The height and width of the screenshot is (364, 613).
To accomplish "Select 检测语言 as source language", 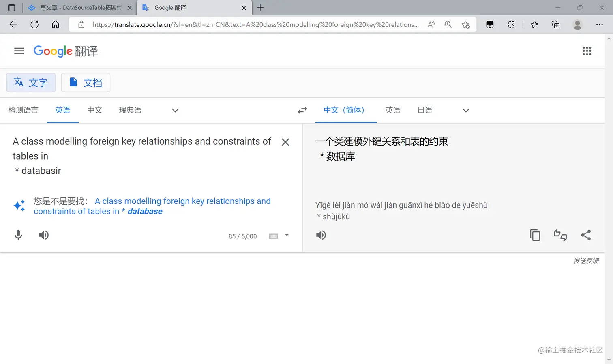I will pyautogui.click(x=24, y=110).
